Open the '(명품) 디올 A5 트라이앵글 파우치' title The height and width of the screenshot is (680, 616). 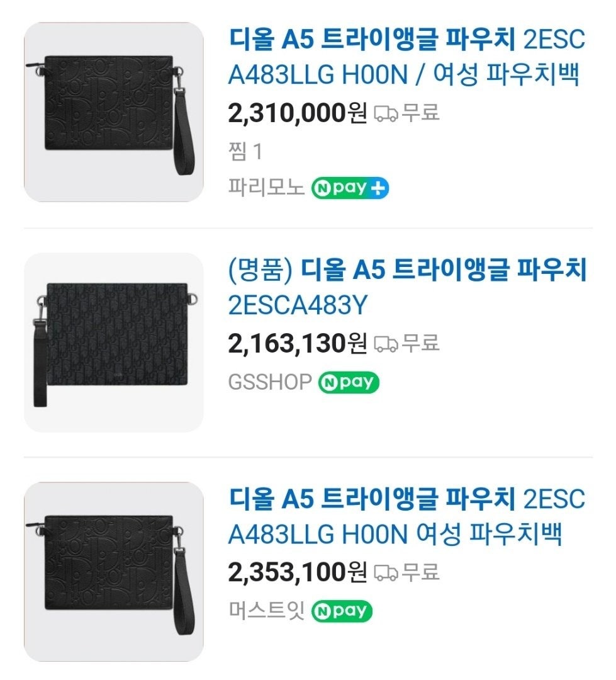[x=406, y=288]
